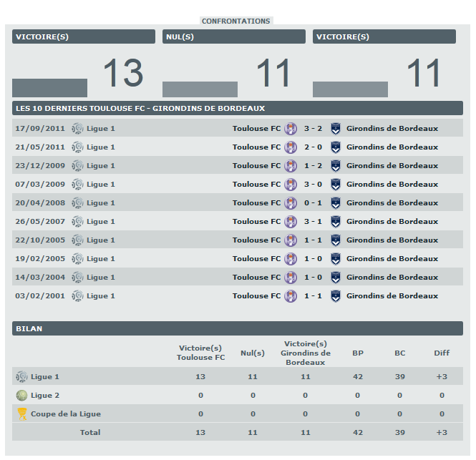Click Toulouse FC crest in 22/10/2005 row
Screen dimensions: 476x460
click(291, 240)
